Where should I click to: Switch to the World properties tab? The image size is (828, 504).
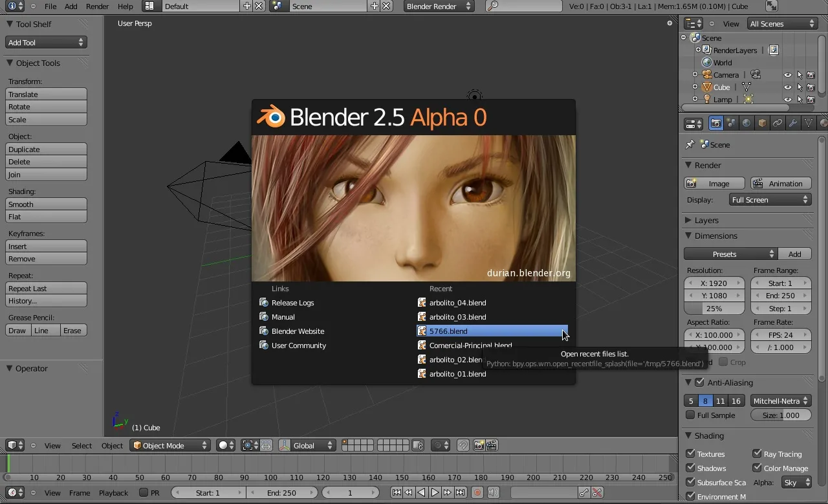tap(745, 123)
